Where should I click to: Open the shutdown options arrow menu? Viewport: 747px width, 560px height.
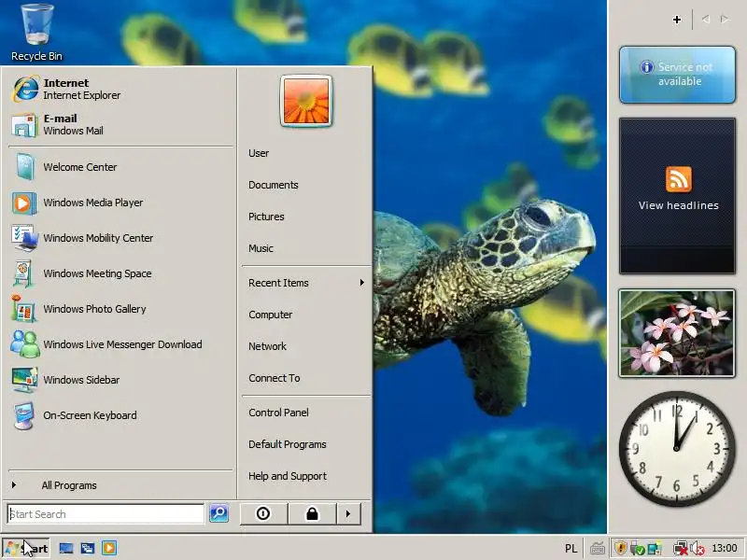348,514
